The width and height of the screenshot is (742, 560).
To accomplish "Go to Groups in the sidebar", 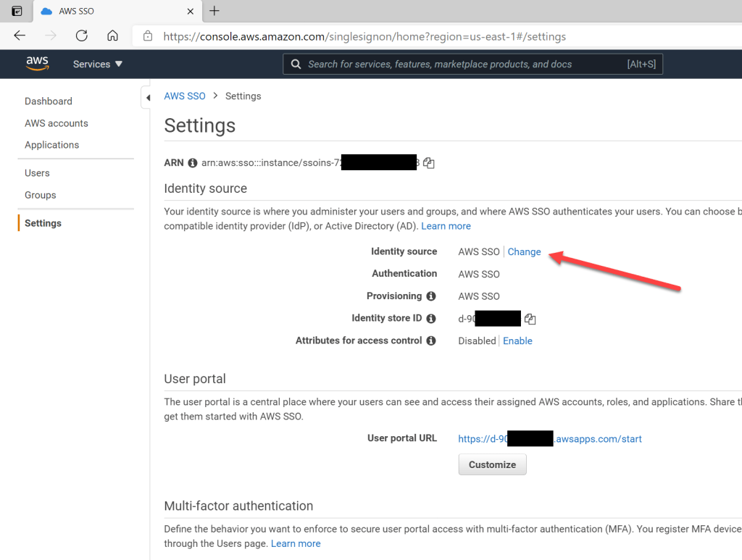I will tap(41, 195).
